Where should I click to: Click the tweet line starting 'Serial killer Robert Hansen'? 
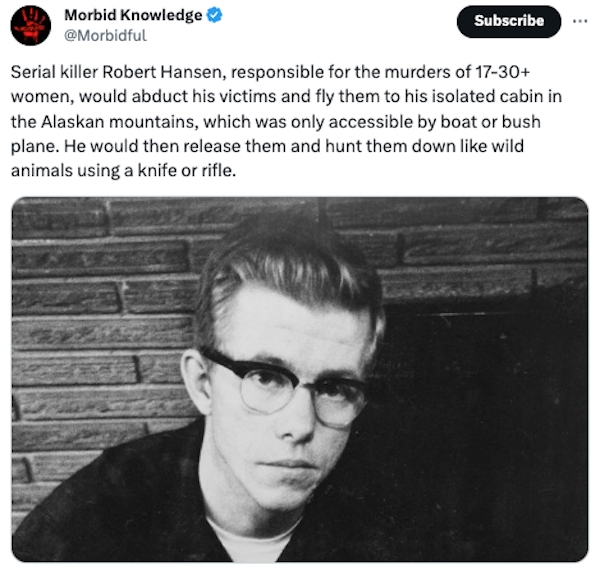pos(270,72)
